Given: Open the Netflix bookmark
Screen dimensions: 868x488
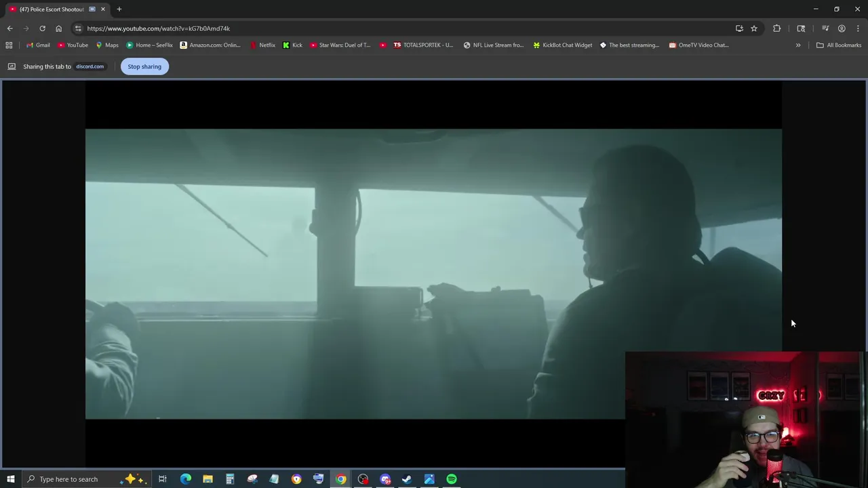Looking at the screenshot, I should [x=262, y=45].
